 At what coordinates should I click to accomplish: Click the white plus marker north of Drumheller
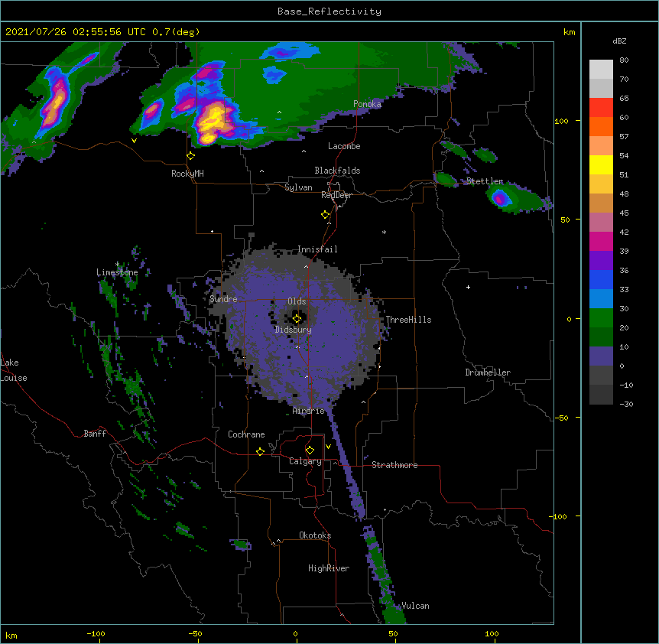(468, 287)
